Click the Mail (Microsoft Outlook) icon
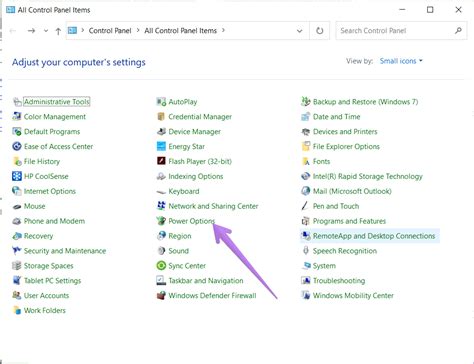 tap(306, 191)
